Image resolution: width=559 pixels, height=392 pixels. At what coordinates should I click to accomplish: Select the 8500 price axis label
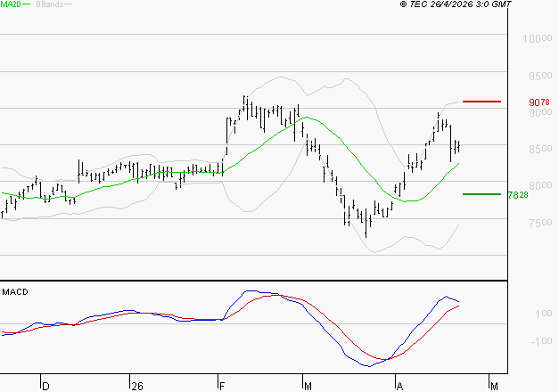tap(540, 149)
